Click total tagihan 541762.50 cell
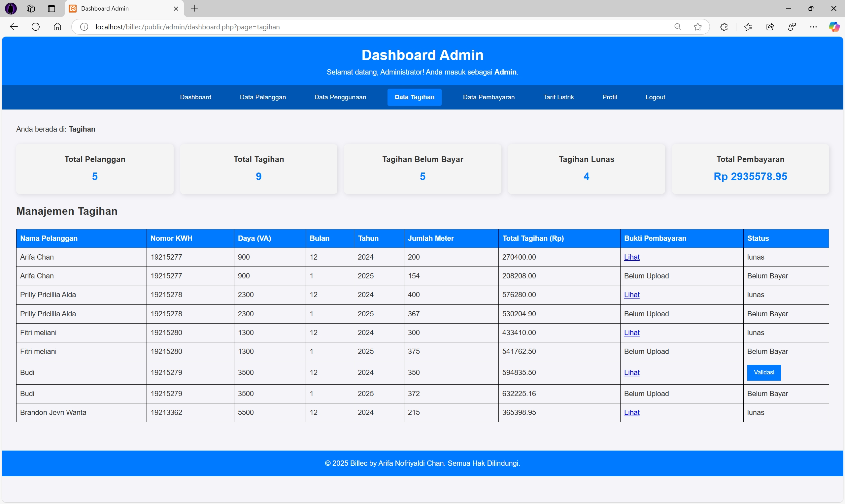This screenshot has height=504, width=845. (559, 352)
